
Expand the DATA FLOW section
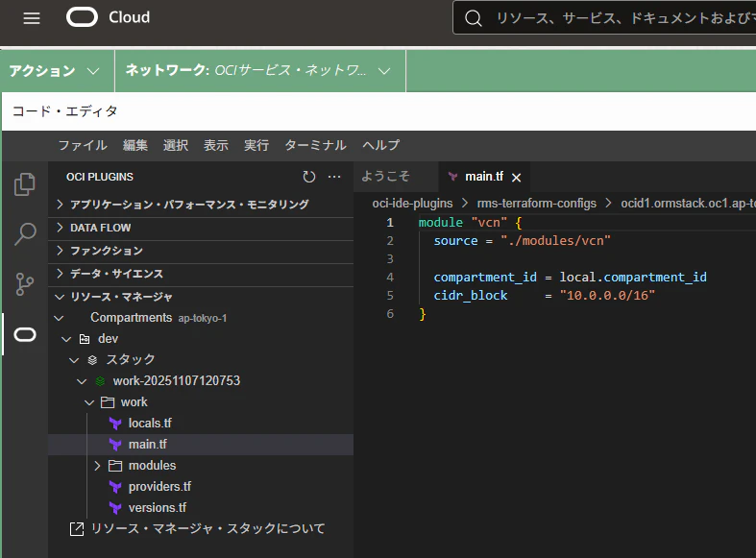point(201,228)
